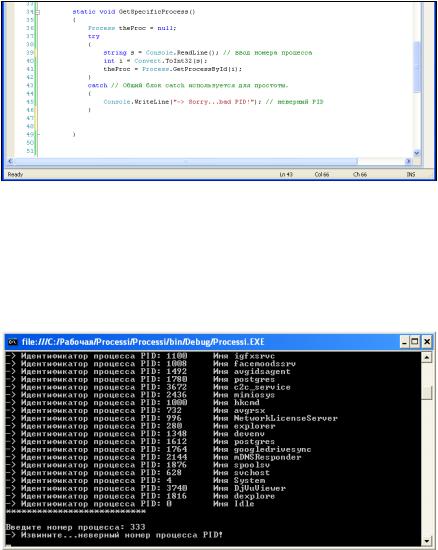Screen dimensions: 438x550
Task: Click the 'static void GetSpecificProcess()' line
Action: (134, 12)
